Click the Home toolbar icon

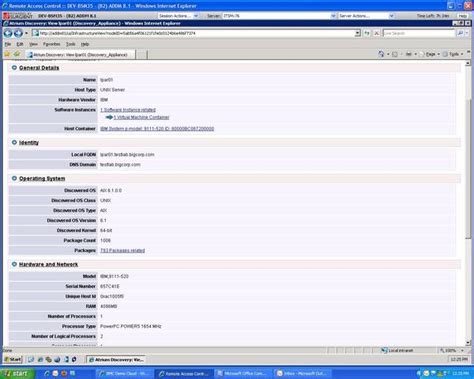[x=381, y=54]
